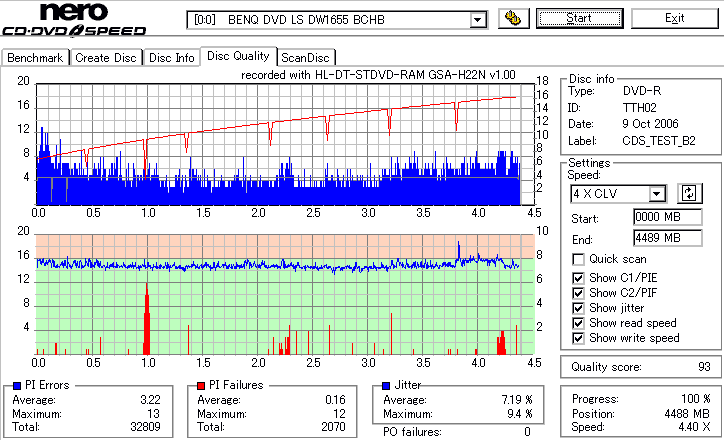This screenshot has width=724, height=441.
Task: Open the Disc Info tab
Action: click(172, 58)
